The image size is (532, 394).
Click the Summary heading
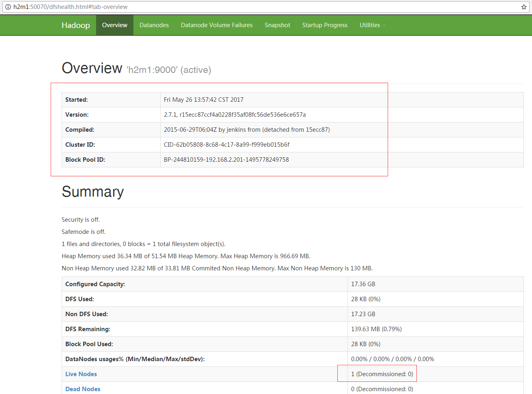coord(93,192)
